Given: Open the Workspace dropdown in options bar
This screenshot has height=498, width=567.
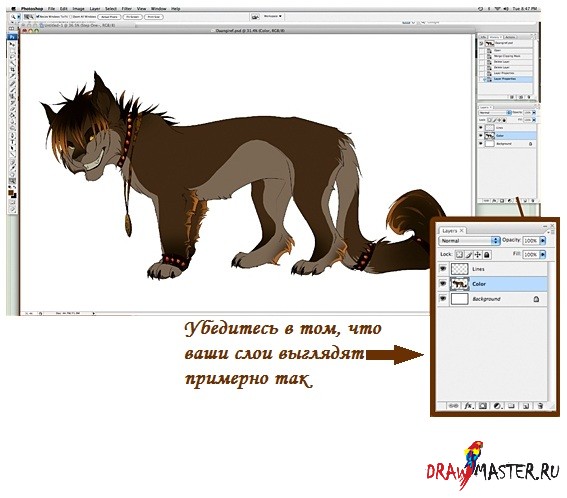Looking at the screenshot, I should pos(273,16).
